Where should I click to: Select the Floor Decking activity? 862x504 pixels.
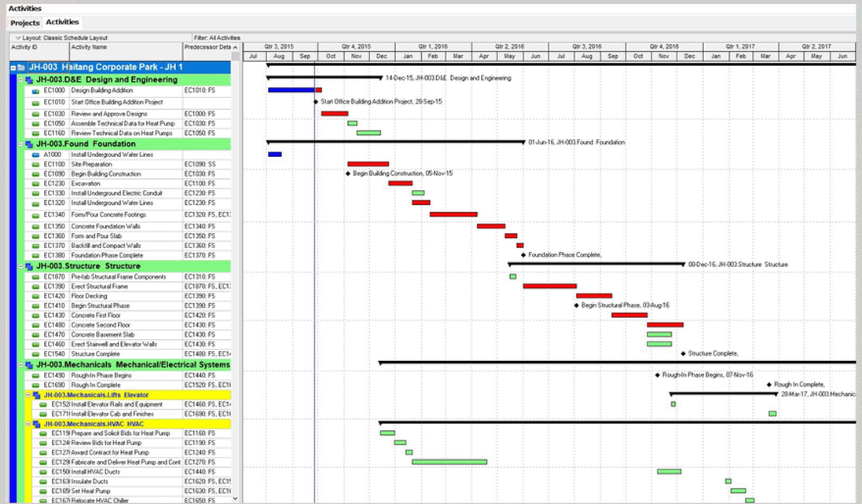coord(89,296)
